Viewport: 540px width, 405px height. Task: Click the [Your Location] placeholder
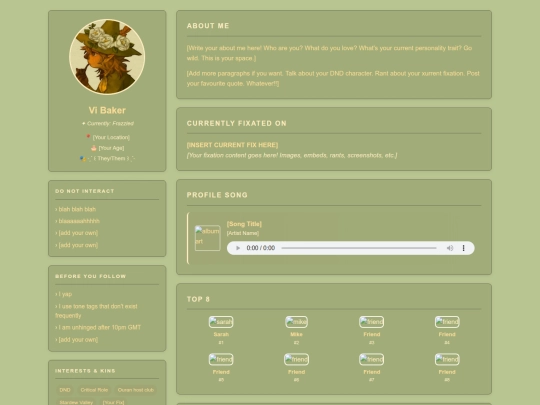pyautogui.click(x=111, y=137)
